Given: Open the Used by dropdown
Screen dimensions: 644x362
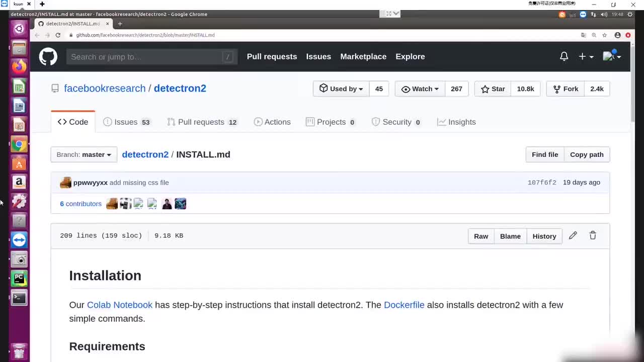Looking at the screenshot, I should (x=341, y=89).
